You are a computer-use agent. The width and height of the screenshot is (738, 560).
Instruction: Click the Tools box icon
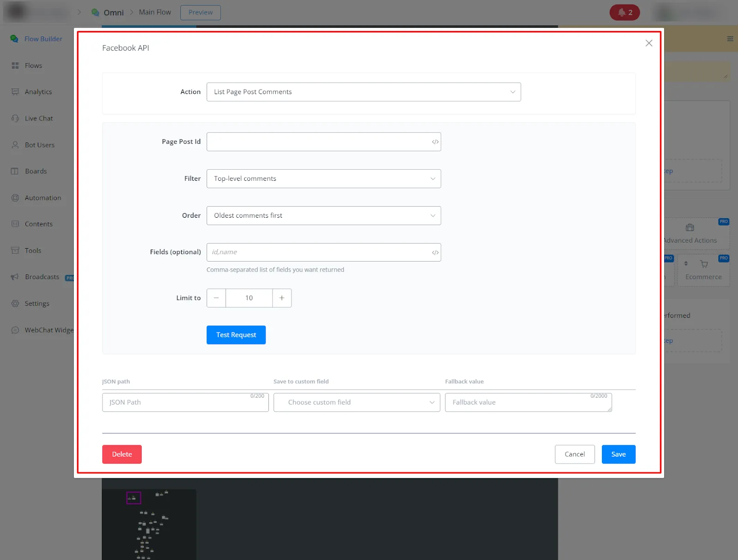(15, 250)
